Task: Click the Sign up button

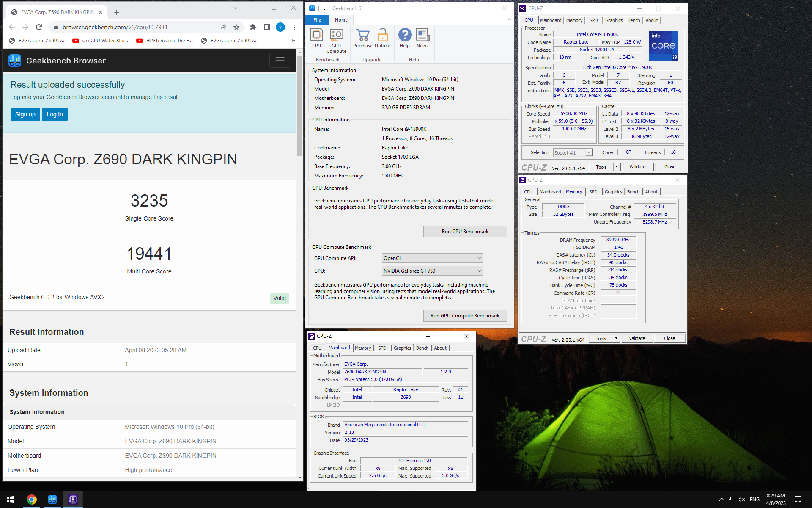Action: coord(25,114)
